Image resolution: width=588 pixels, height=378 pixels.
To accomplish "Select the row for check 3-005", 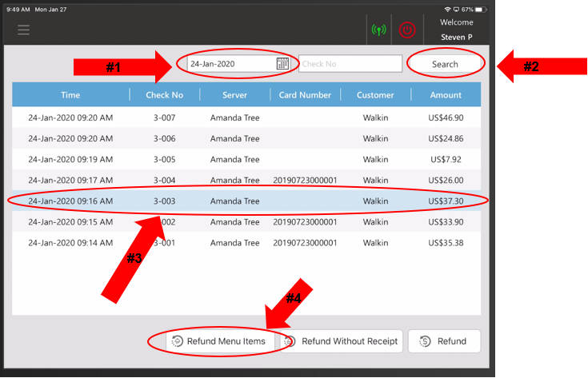I will click(x=246, y=160).
